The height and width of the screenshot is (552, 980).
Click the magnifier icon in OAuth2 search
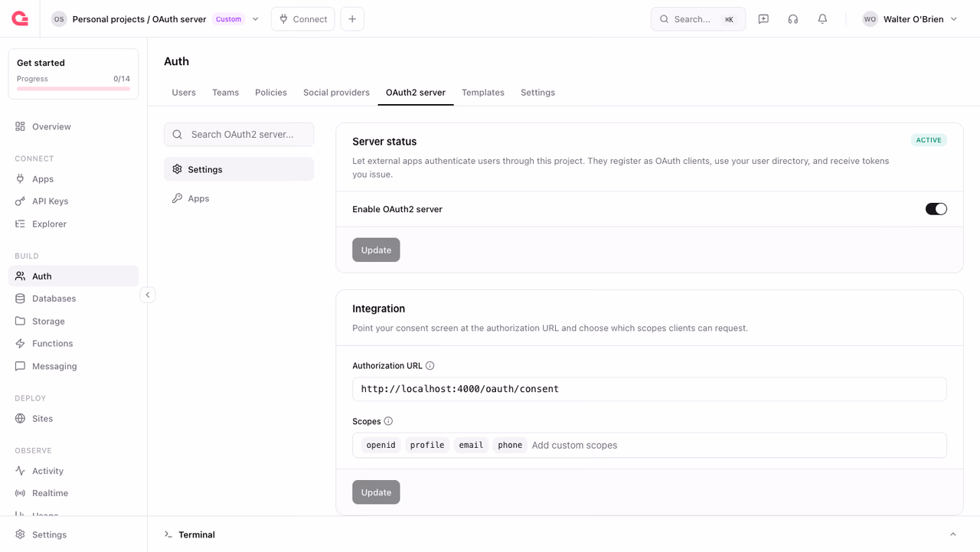(x=178, y=135)
